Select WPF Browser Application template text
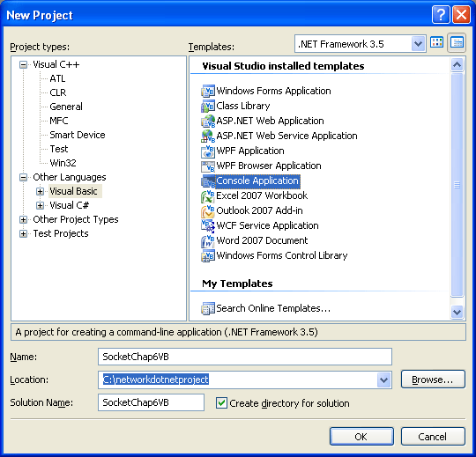This screenshot has width=476, height=457. [269, 166]
